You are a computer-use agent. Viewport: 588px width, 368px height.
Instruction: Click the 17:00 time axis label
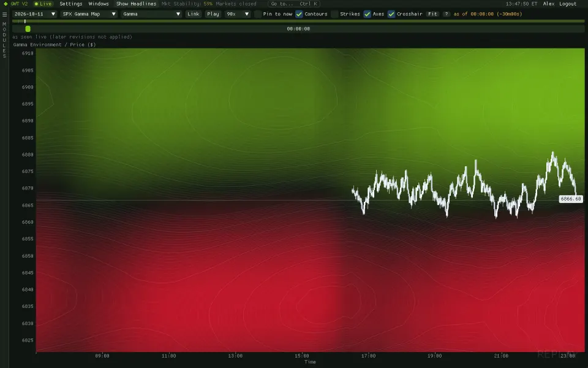click(x=368, y=356)
